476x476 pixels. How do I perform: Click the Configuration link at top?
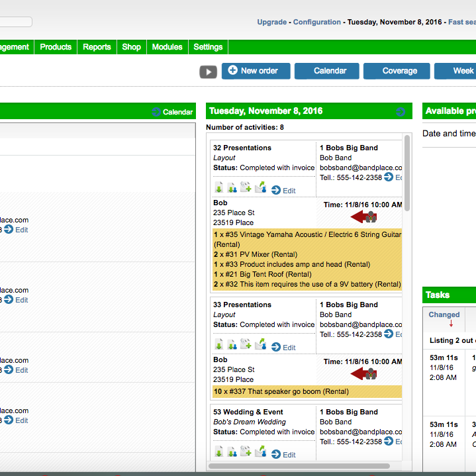point(316,22)
